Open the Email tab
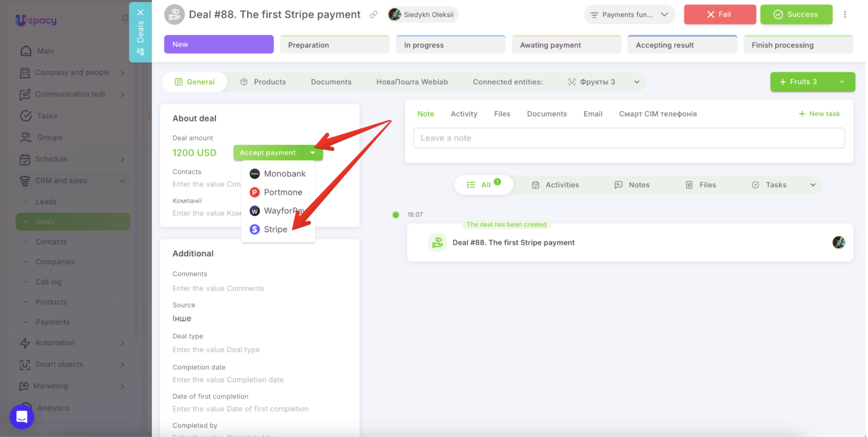The height and width of the screenshot is (437, 868). pyautogui.click(x=592, y=114)
